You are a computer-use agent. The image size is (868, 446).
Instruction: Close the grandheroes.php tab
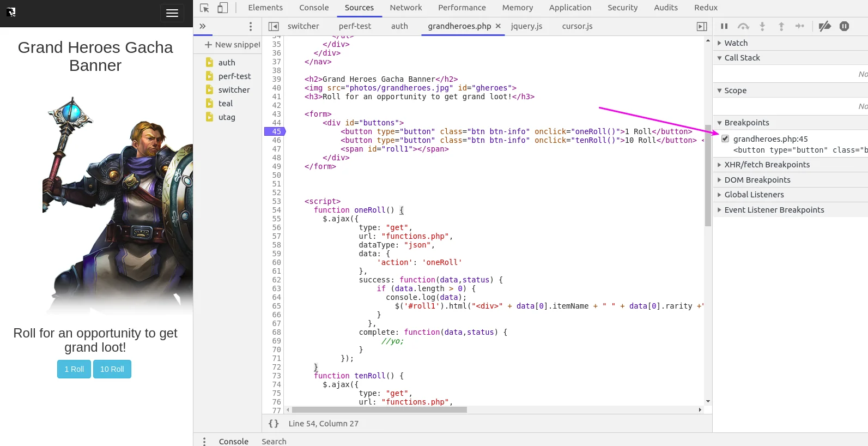(x=498, y=26)
